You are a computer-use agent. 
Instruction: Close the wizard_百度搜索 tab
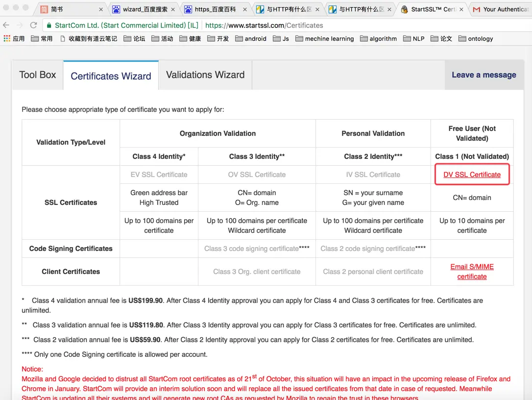tap(173, 9)
